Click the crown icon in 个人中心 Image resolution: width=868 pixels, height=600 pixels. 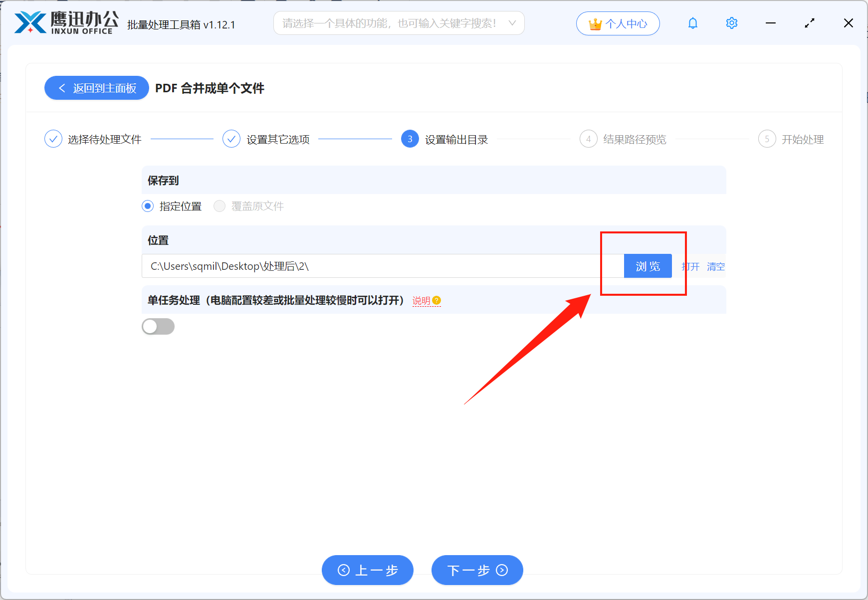tap(595, 23)
